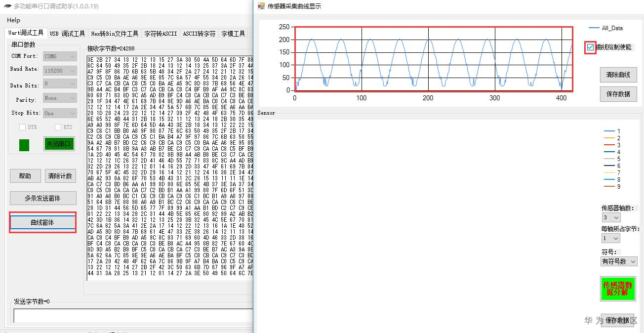Click the Sensor group label
Viewport: 644px width, 333px height.
tap(266, 113)
